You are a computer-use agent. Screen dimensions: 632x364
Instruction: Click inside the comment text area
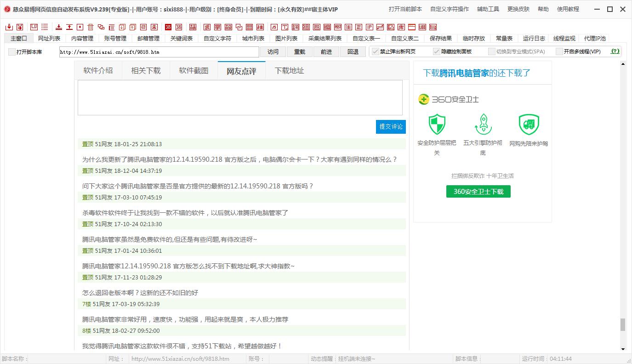tap(240, 97)
